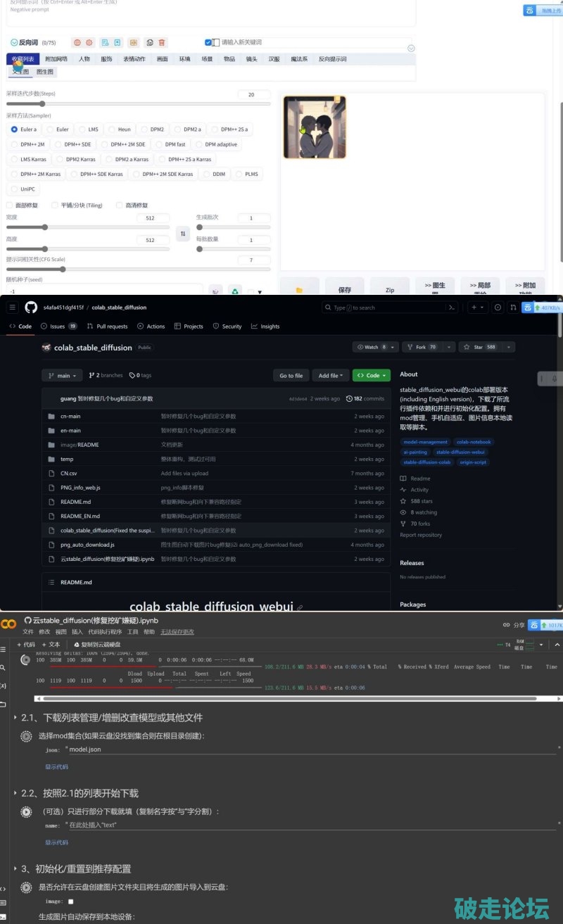Collapse section 2.1 下载列表管理

tap(15, 718)
